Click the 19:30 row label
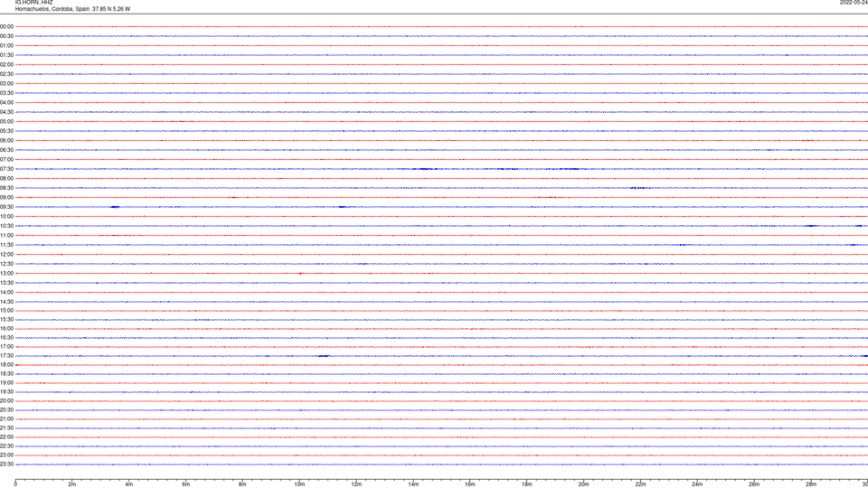This screenshot has width=868, height=488. [6, 391]
